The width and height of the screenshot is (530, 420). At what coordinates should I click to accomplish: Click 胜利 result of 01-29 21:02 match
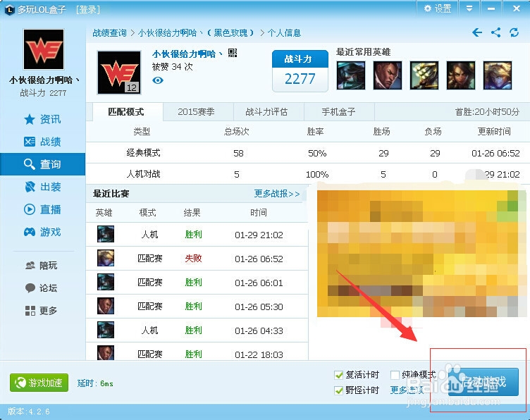coord(193,235)
